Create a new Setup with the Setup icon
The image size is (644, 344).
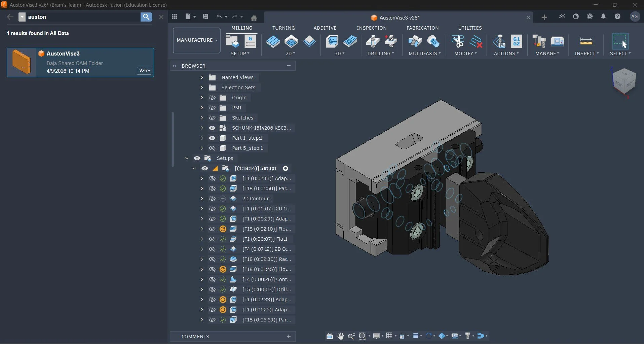tap(232, 41)
